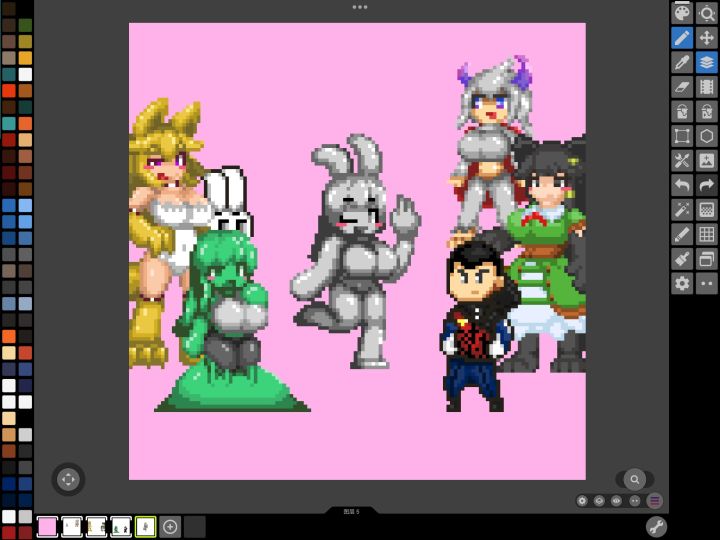Pick the red swatch at palette bottom
The width and height of the screenshot is (720, 540).
click(x=9, y=533)
